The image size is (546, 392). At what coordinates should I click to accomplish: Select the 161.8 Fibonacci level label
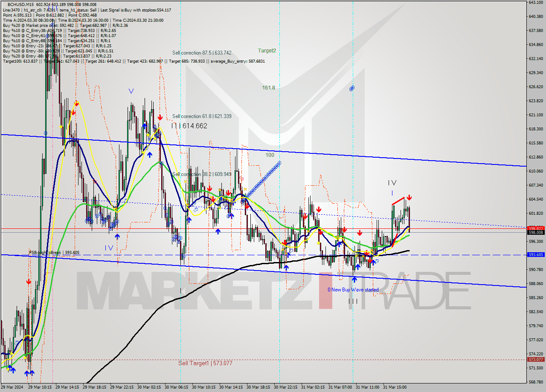tap(268, 88)
